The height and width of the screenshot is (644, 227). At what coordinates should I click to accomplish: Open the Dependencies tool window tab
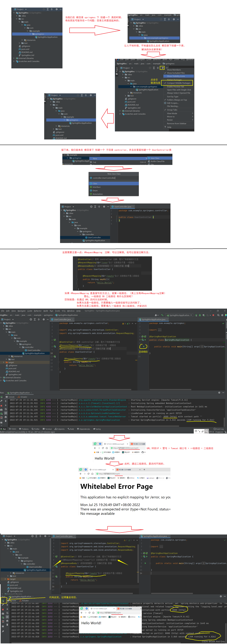tap(83, 429)
